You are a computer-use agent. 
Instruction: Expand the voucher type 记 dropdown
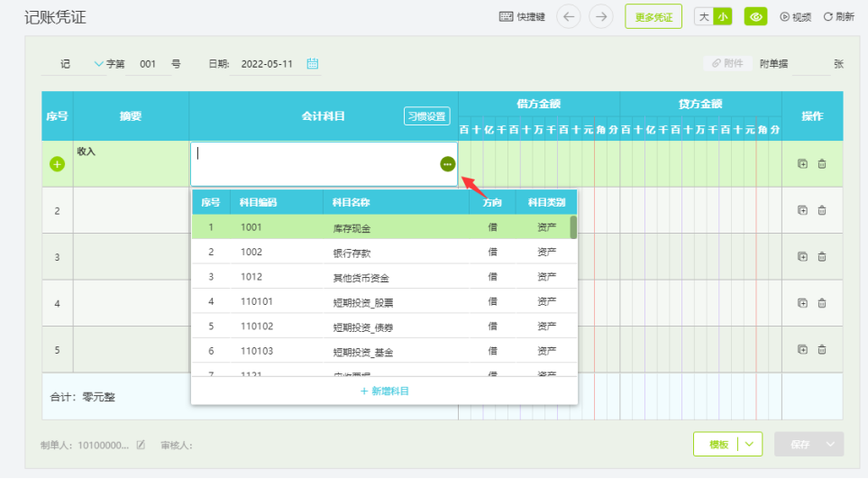click(x=98, y=64)
